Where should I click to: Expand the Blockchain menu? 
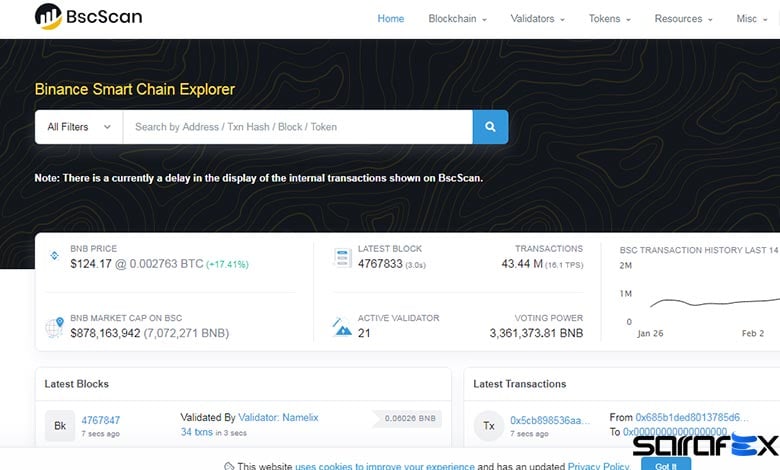point(457,19)
